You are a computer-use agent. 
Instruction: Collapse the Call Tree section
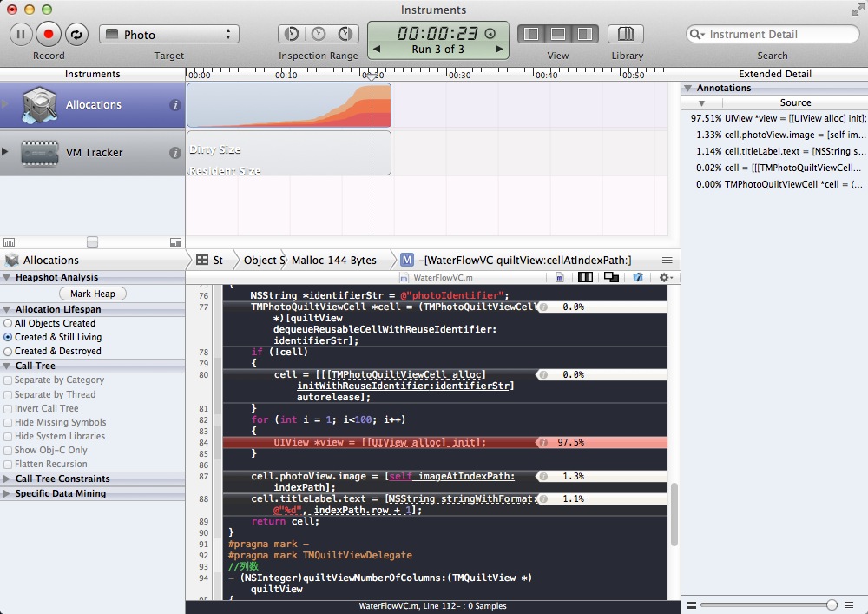point(7,366)
